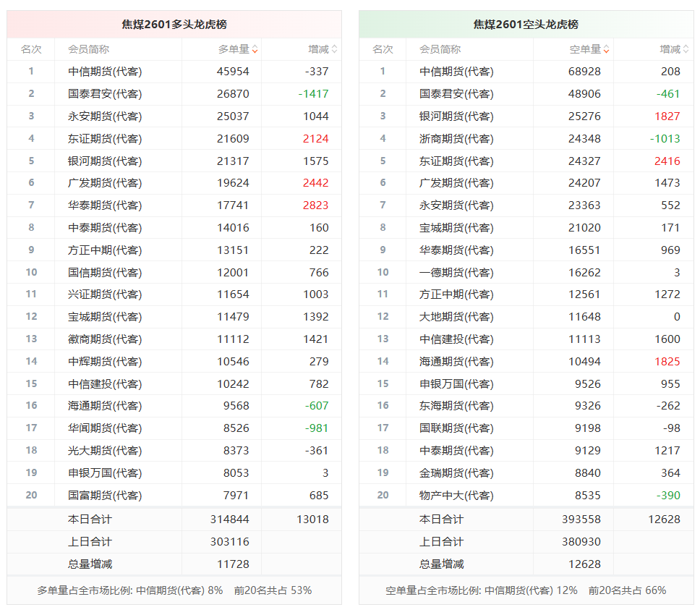Click 中辉期货(代客) member name

coord(105,361)
